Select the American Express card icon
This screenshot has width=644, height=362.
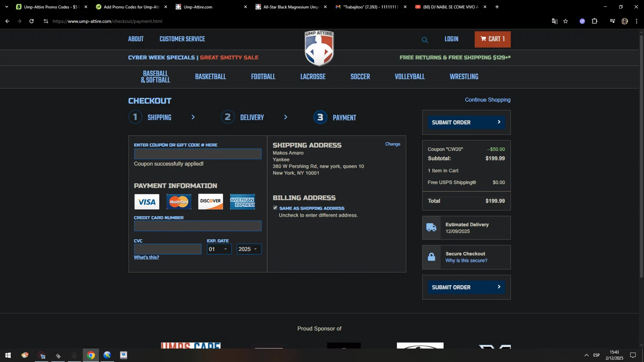[242, 202]
